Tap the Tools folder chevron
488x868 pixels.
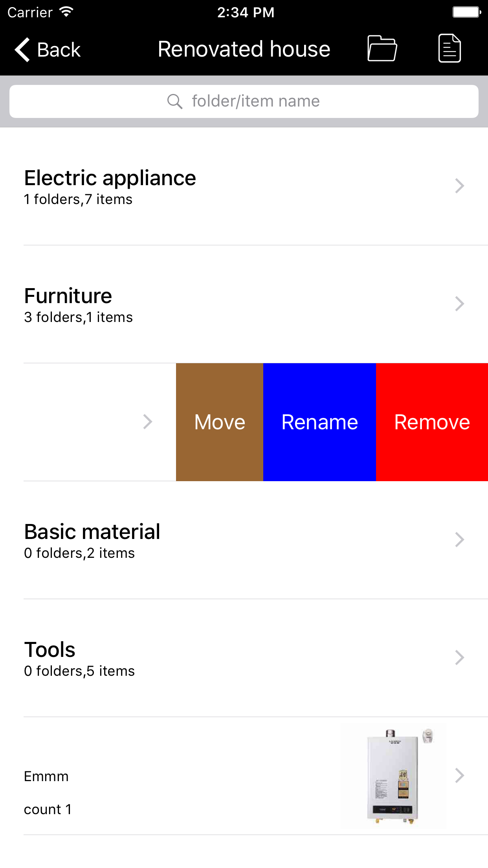click(459, 658)
